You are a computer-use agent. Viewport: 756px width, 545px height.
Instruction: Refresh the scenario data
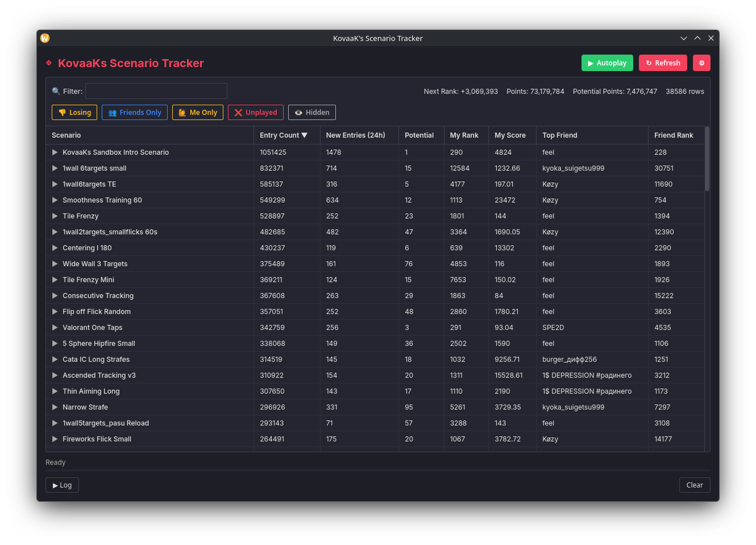click(x=663, y=63)
